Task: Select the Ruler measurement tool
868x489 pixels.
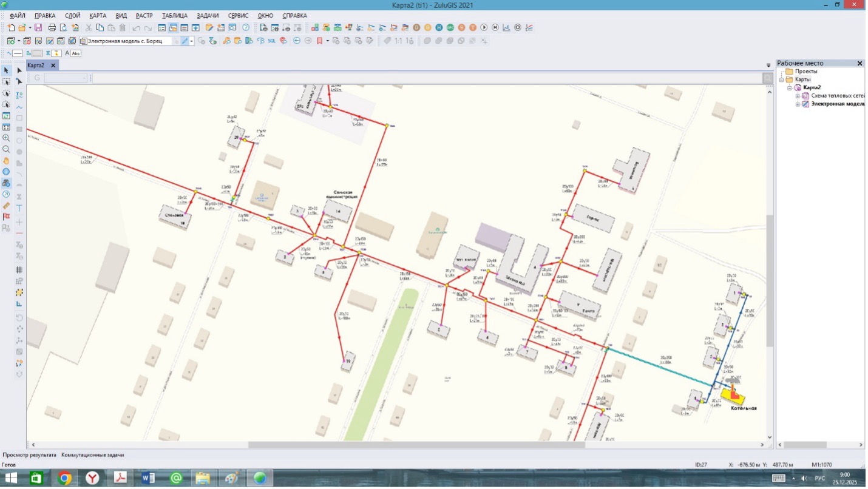Action: (x=6, y=206)
